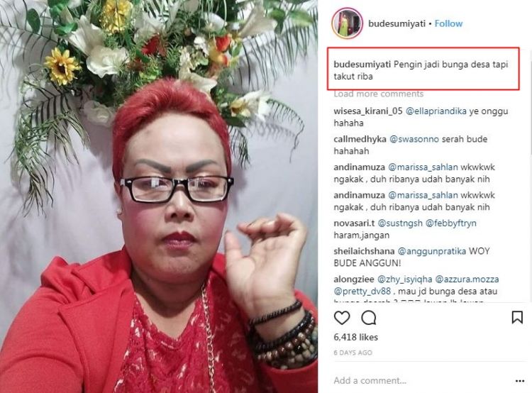Visit wisesa_kirani_05 commenter profile
Image resolution: width=532 pixels, height=393 pixels.
point(367,111)
